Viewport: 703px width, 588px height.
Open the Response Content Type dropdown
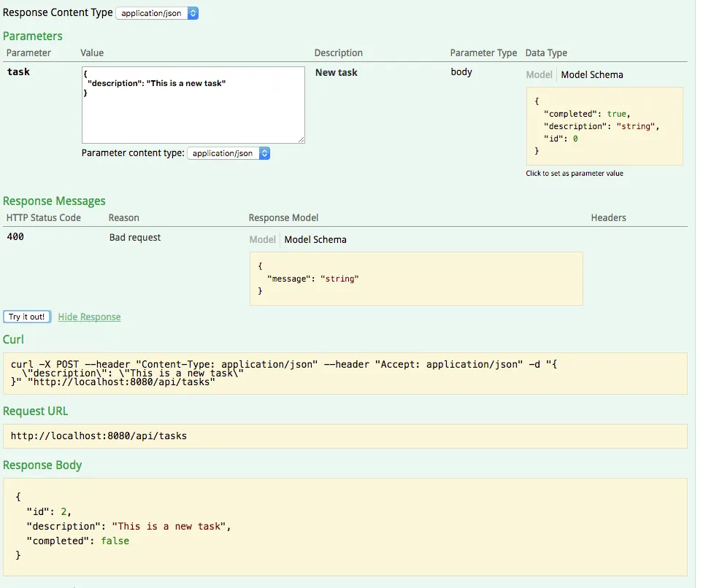[157, 13]
